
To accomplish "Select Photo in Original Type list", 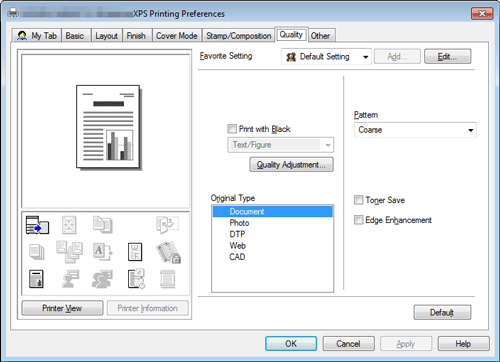I will coord(272,223).
